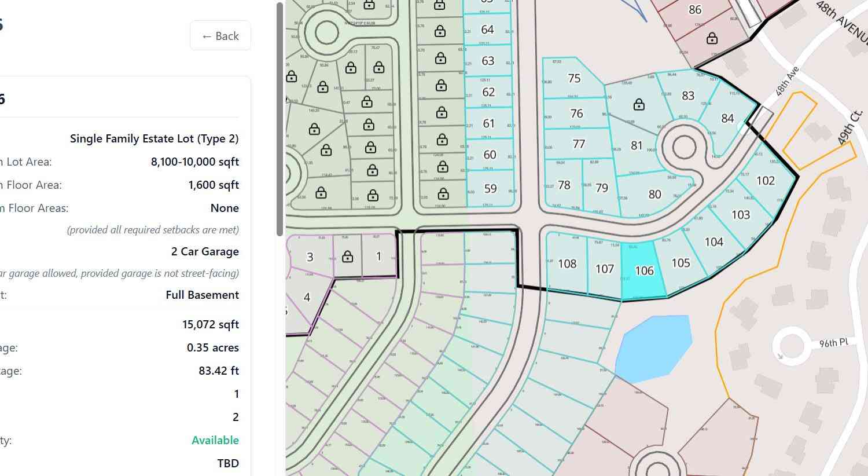Click the details panel vertical scrollbar

coord(280,119)
